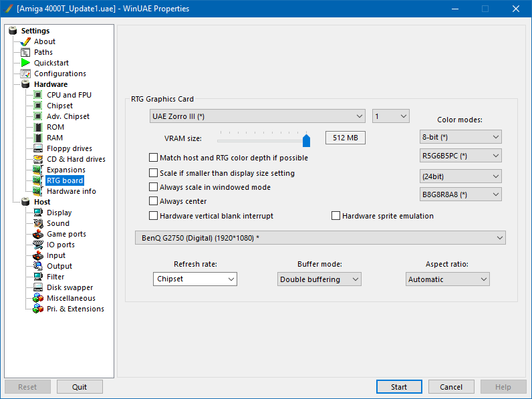
Task: Click the Game ports joystick icon
Action: [x=38, y=234]
